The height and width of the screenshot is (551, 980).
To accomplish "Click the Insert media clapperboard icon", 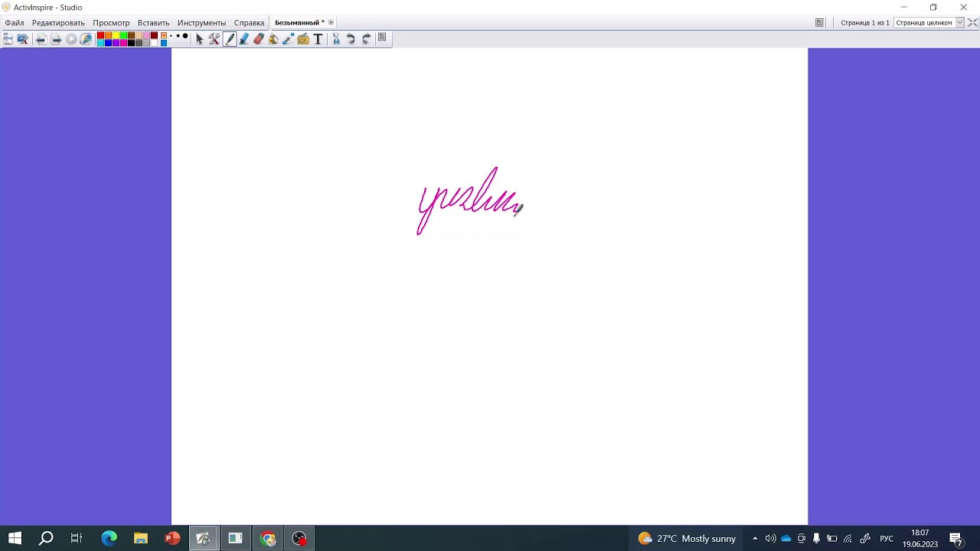I will 302,38.
